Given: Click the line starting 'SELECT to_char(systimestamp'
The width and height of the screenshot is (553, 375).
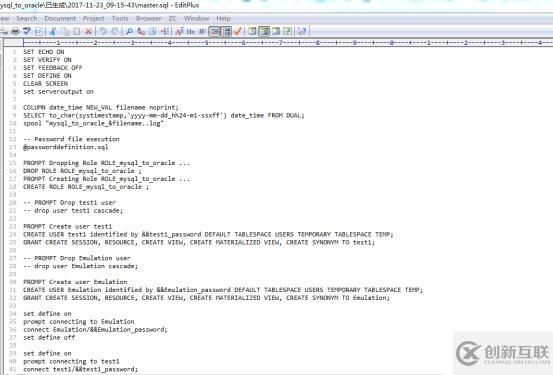Looking at the screenshot, I should 164,115.
